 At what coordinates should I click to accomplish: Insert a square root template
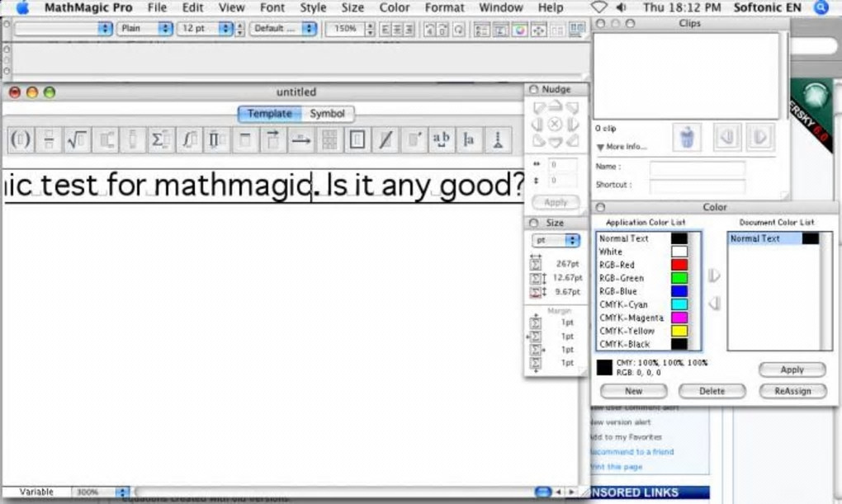(x=77, y=140)
